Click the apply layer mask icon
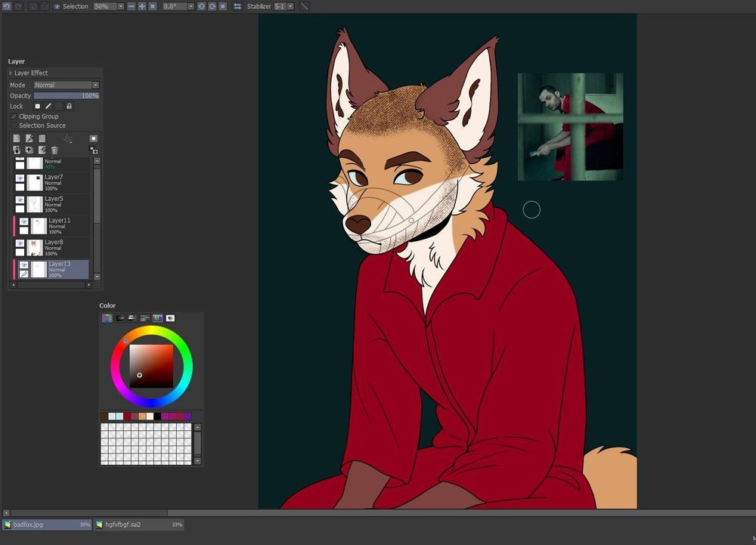 pos(94,150)
